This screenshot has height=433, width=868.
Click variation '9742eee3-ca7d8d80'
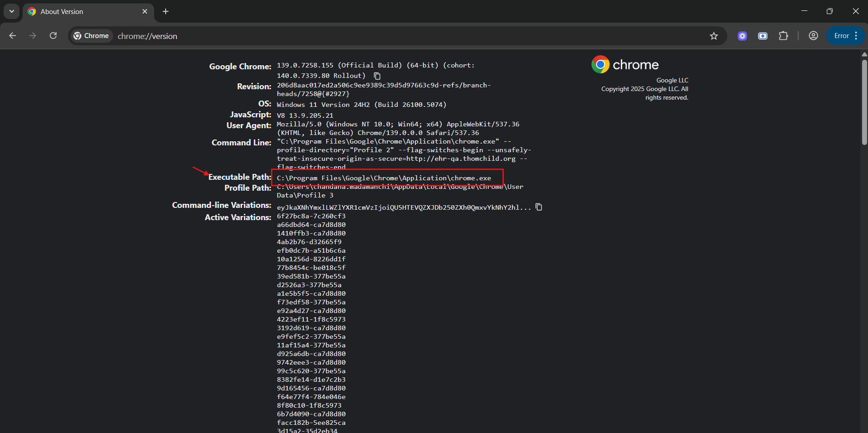click(311, 362)
